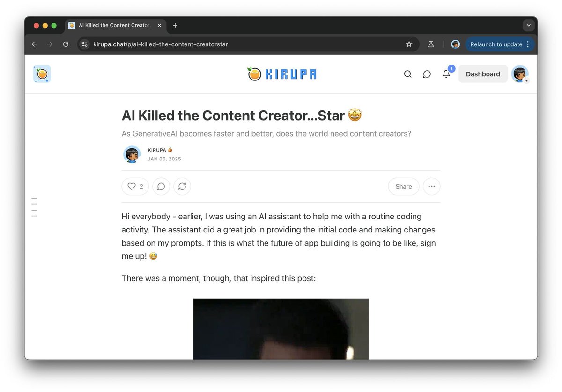Reload the current page
Viewport: 562px width, 392px height.
coord(66,44)
